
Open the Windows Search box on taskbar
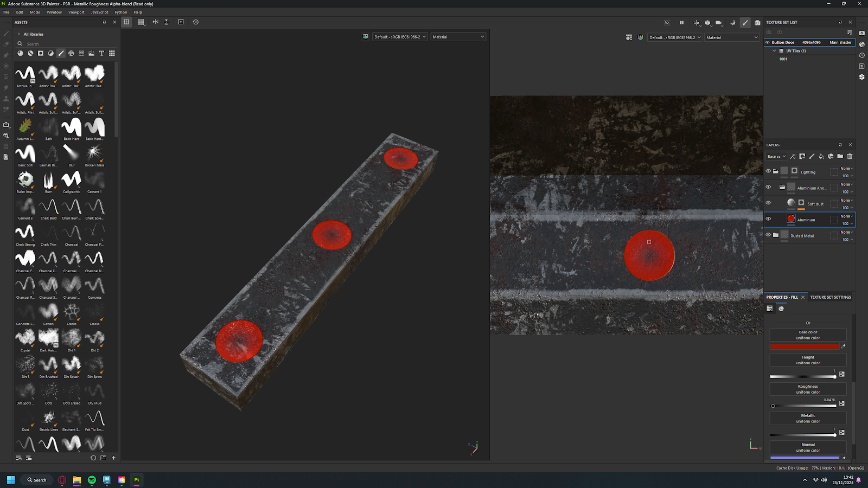click(37, 480)
